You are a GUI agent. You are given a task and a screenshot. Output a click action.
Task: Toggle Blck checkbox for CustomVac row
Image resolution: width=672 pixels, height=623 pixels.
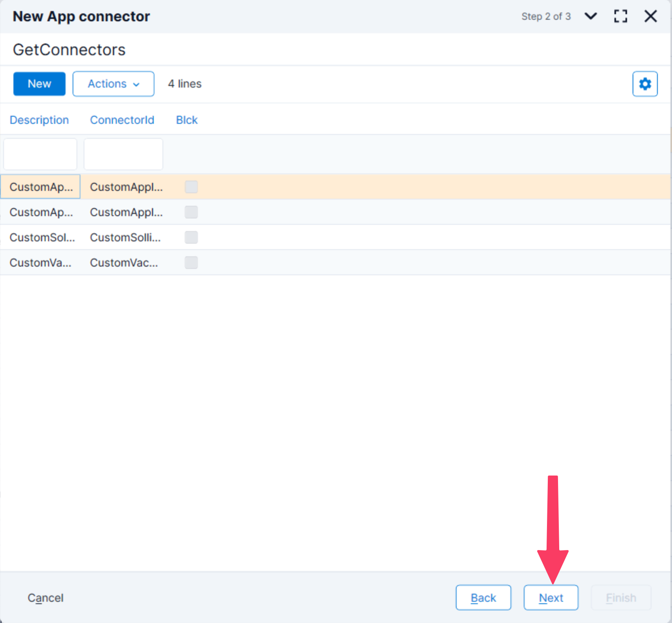[191, 263]
